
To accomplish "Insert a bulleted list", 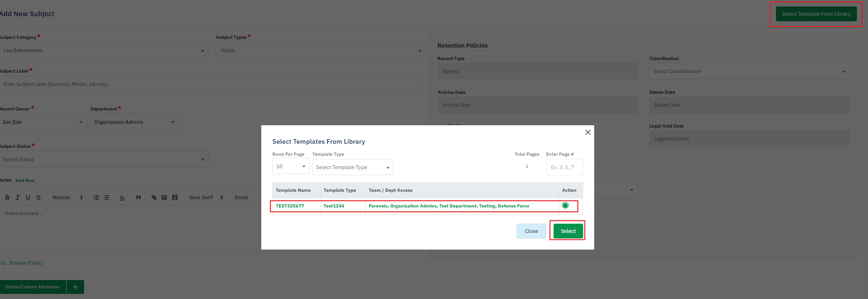I will pyautogui.click(x=106, y=197).
